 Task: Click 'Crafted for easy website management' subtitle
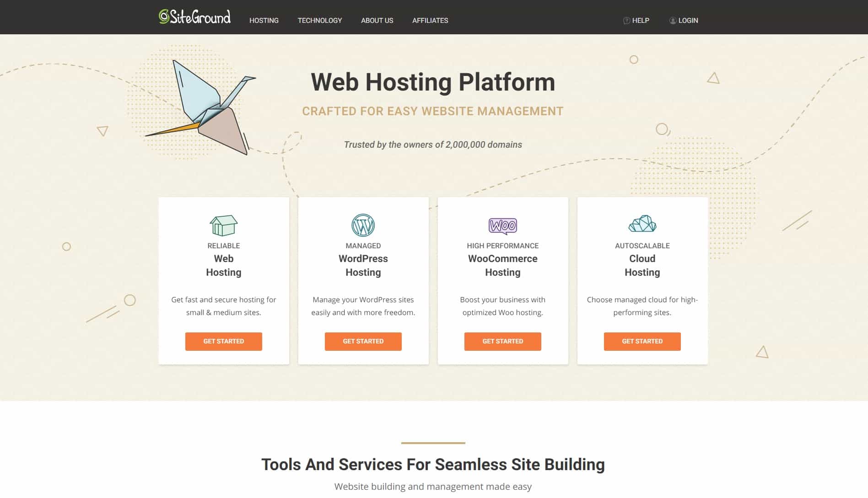pos(433,111)
